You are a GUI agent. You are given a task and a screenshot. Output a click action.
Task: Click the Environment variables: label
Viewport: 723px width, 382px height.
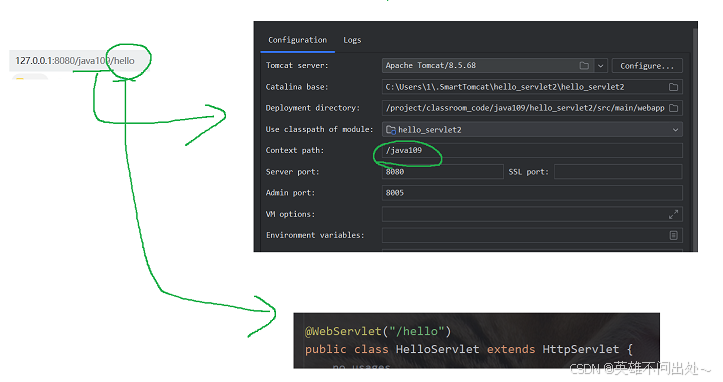point(315,235)
